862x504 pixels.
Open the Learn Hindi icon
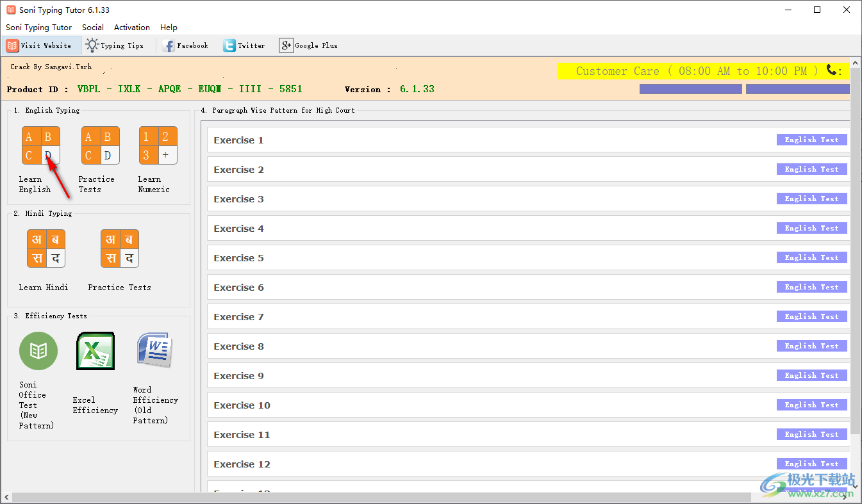[x=46, y=248]
